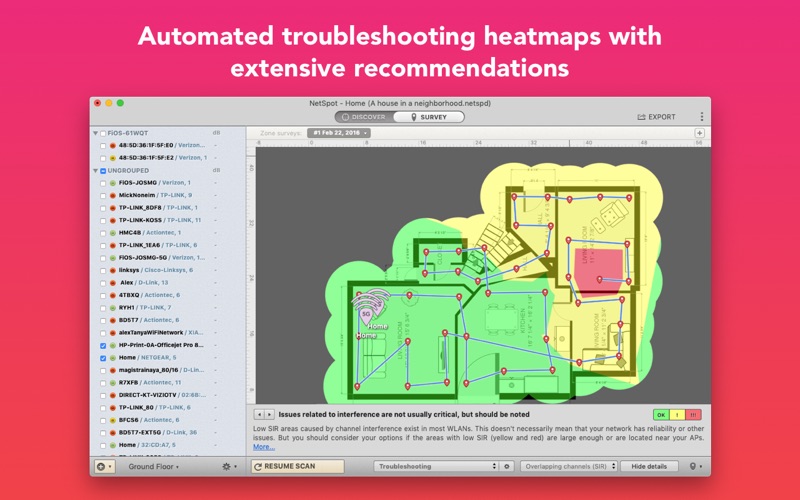This screenshot has width=800, height=500.
Task: Click the red signal icon of TP-LINK_80
Action: (x=113, y=408)
